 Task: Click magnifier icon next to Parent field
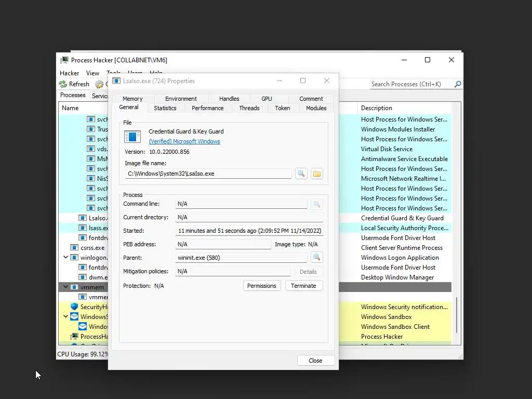coord(316,257)
